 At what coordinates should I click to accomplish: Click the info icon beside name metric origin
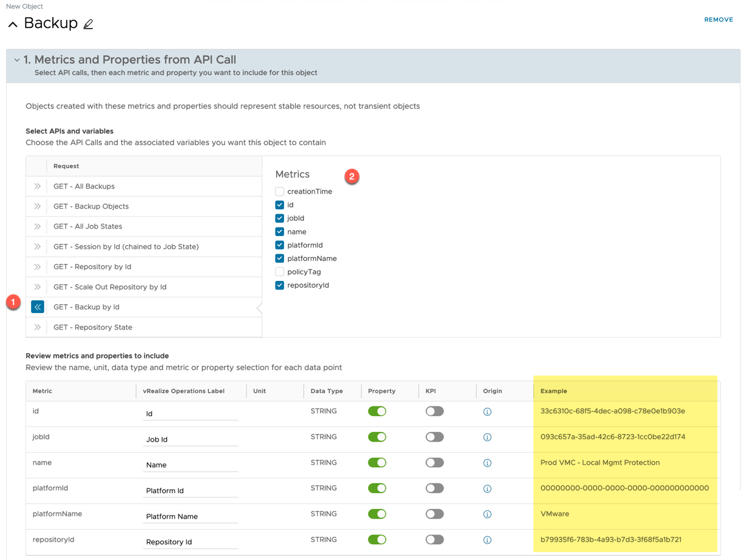487,463
